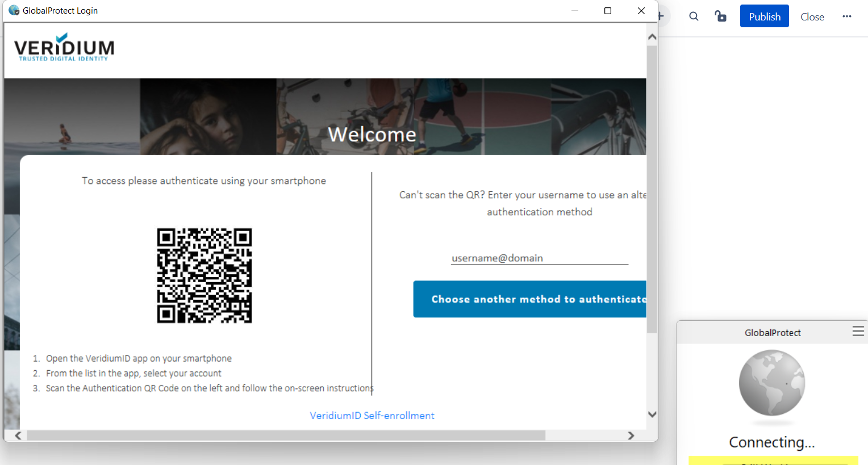Open the more actions ellipsis menu
Image resolution: width=868 pixels, height=465 pixels.
[846, 16]
